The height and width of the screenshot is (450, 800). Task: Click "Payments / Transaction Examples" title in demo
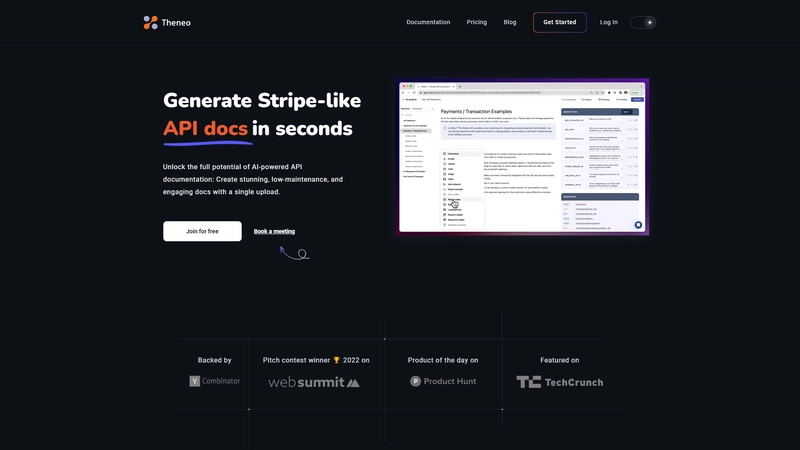pyautogui.click(x=476, y=111)
